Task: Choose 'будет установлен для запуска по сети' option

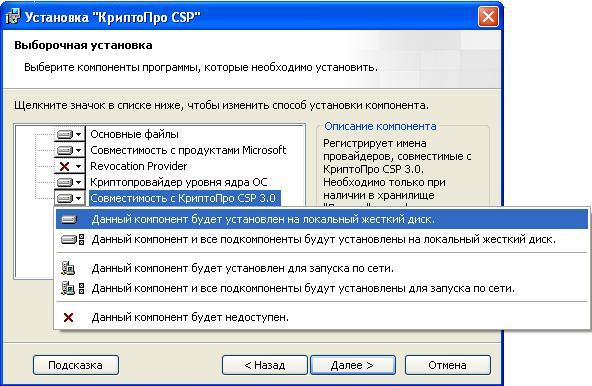Action: pos(322,269)
